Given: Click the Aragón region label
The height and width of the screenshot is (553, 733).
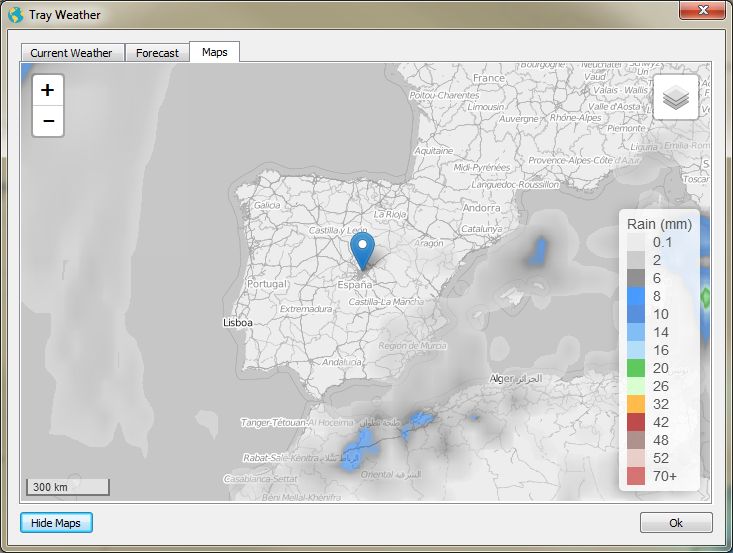Looking at the screenshot, I should [429, 243].
